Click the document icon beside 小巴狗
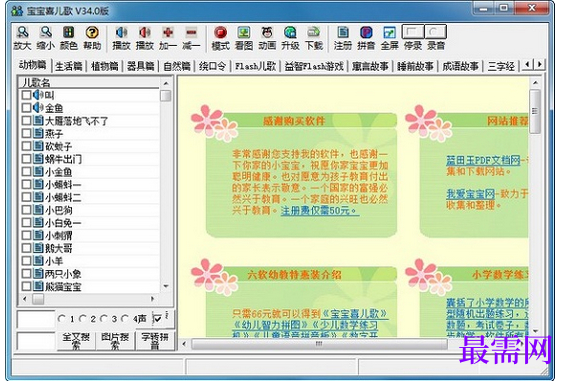571x381 pixels. (x=38, y=210)
